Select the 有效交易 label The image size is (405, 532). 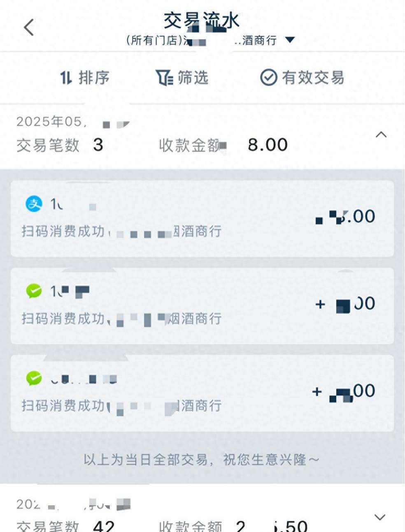tap(313, 77)
